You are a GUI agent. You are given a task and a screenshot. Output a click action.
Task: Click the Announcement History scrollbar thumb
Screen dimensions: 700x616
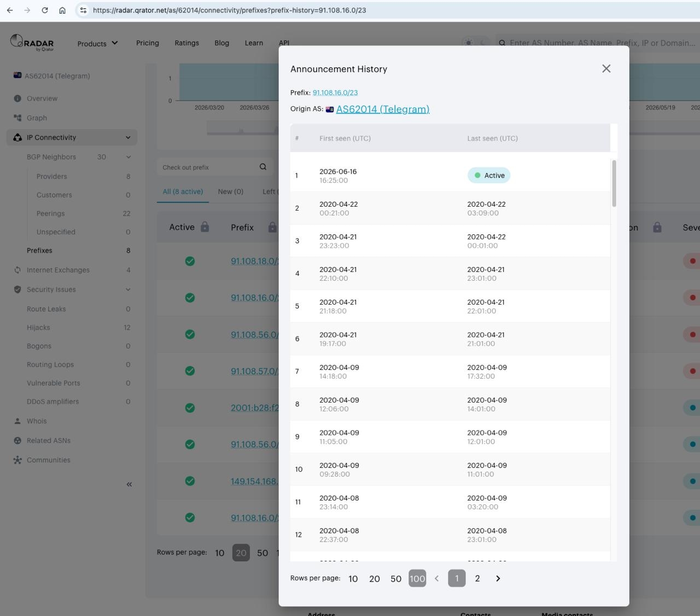point(614,183)
